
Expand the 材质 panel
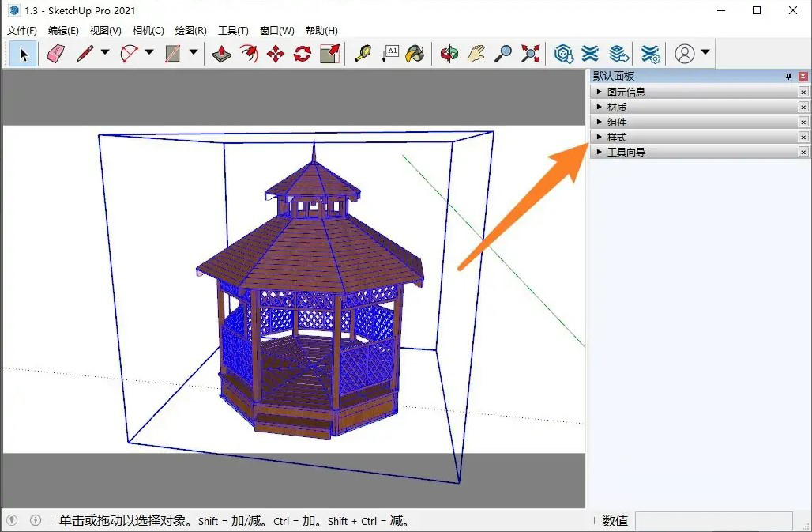[616, 108]
